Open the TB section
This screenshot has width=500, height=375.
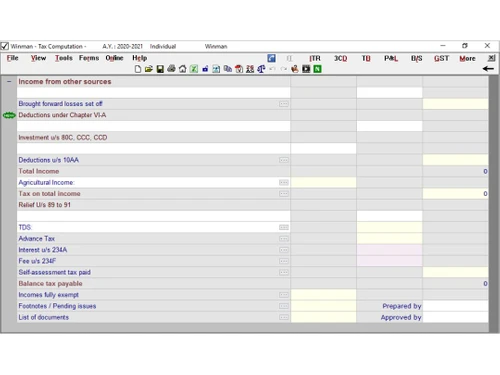click(366, 58)
